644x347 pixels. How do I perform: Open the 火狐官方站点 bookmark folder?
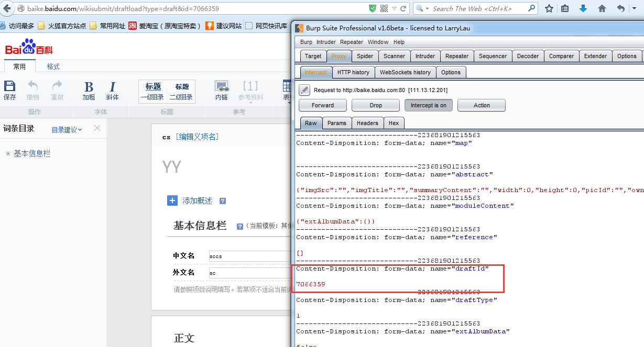click(x=62, y=26)
